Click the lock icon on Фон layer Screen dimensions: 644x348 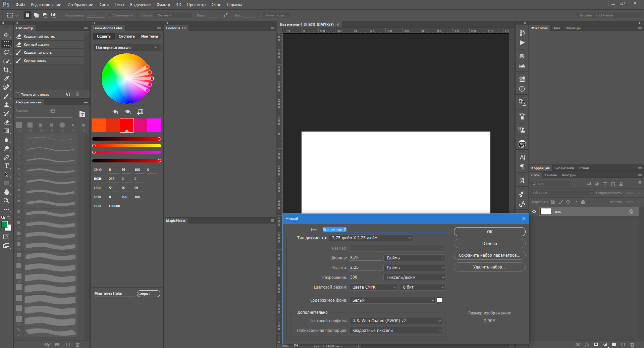(631, 212)
